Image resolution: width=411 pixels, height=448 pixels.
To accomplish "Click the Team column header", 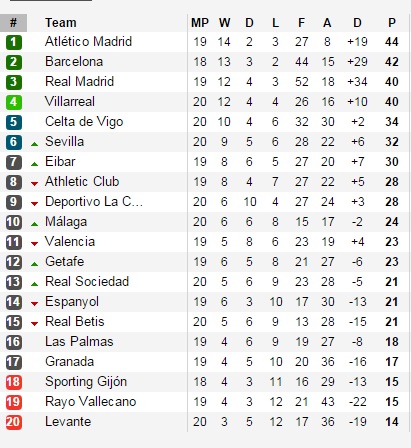I will point(61,23).
